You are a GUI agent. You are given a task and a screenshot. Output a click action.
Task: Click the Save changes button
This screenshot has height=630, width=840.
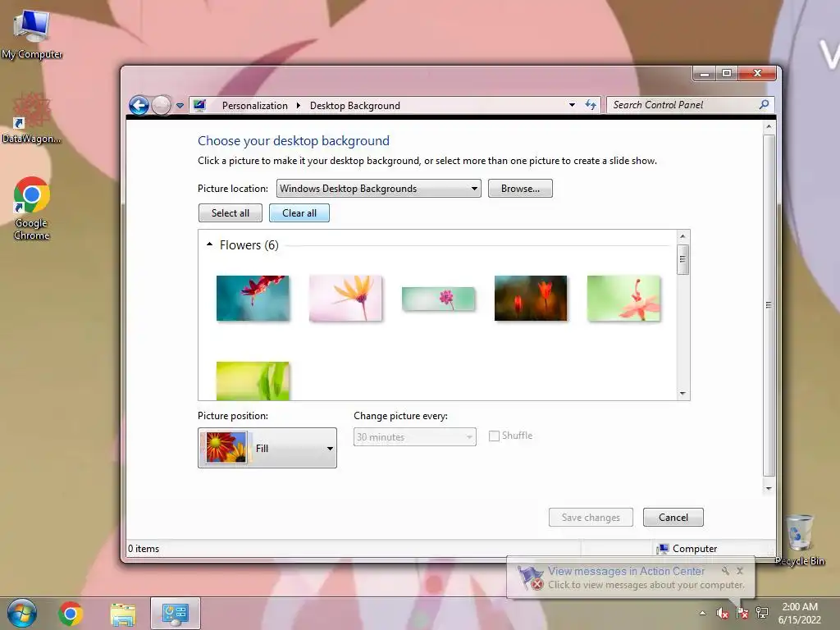pos(591,518)
